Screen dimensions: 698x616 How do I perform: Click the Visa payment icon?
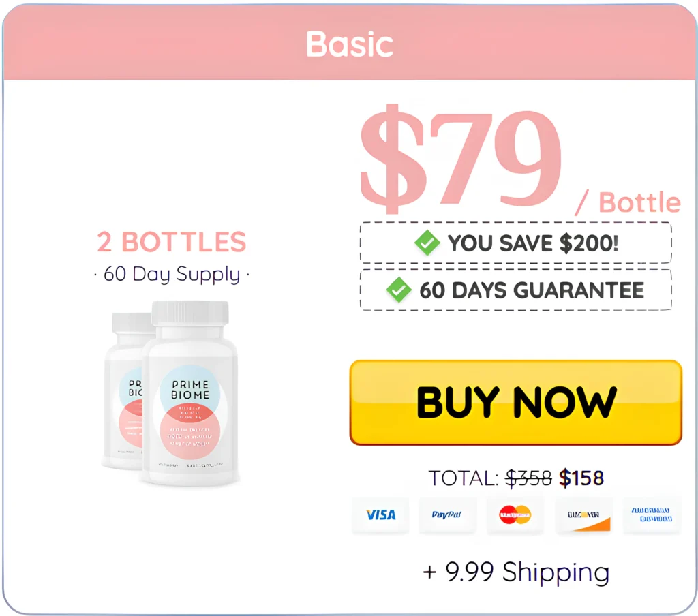(380, 514)
